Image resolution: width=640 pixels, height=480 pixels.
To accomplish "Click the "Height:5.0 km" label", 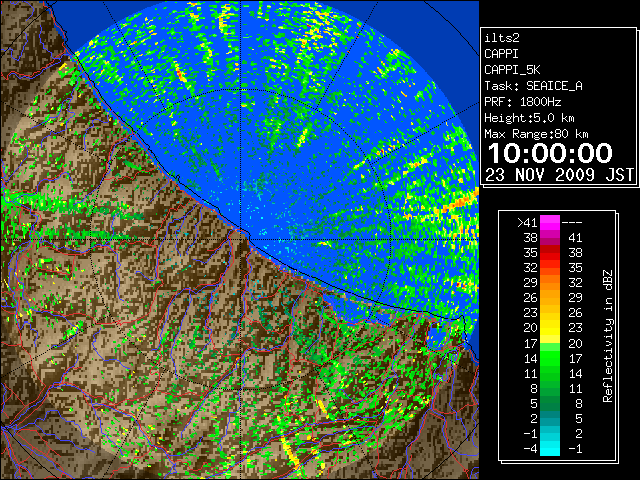I will [x=529, y=118].
